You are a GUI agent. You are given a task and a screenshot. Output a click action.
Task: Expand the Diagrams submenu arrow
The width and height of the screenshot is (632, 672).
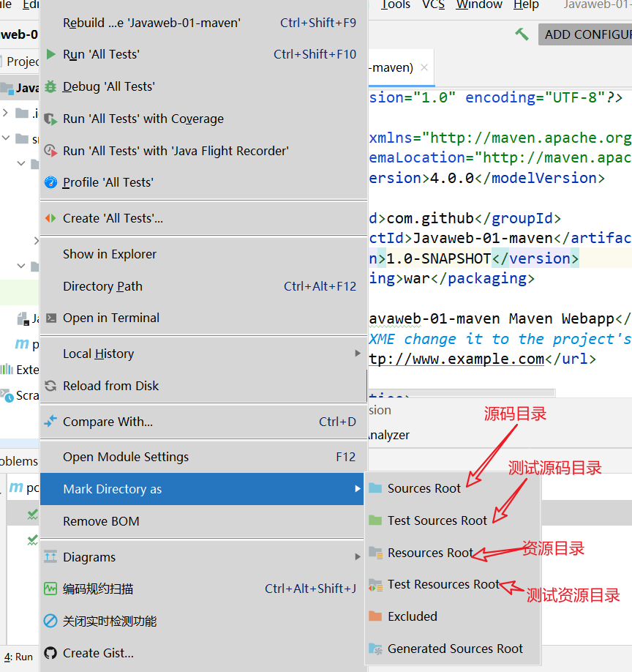(x=358, y=557)
